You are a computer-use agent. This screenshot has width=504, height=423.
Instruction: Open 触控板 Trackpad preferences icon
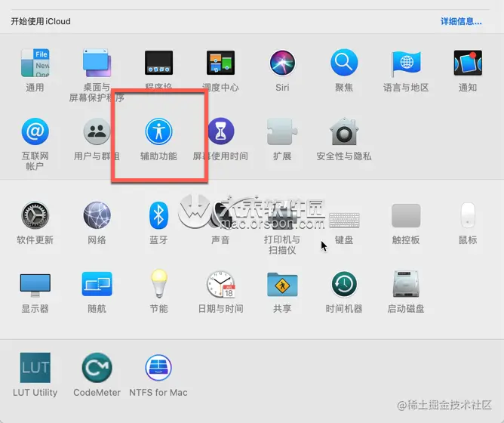pos(406,215)
